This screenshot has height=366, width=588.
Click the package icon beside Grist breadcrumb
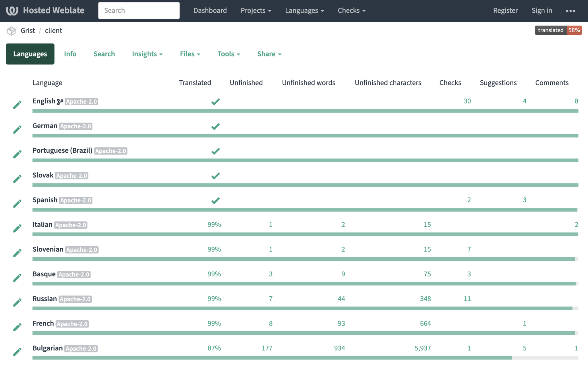coord(11,30)
